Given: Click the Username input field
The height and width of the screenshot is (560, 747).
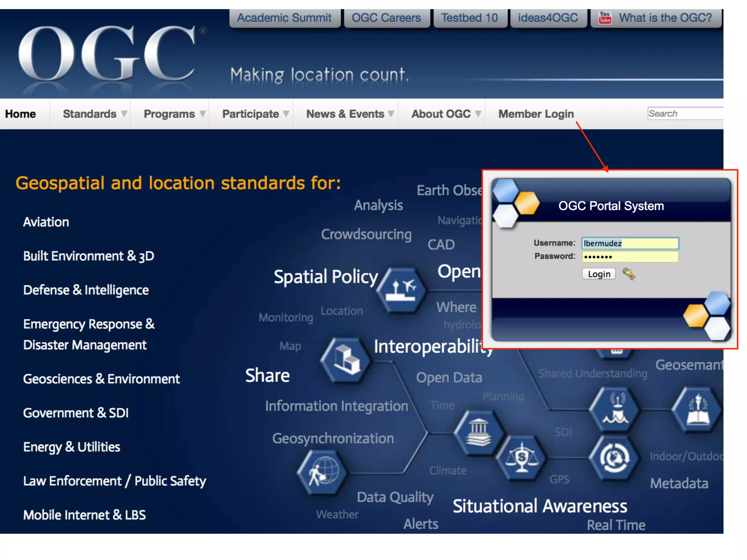Looking at the screenshot, I should (630, 243).
